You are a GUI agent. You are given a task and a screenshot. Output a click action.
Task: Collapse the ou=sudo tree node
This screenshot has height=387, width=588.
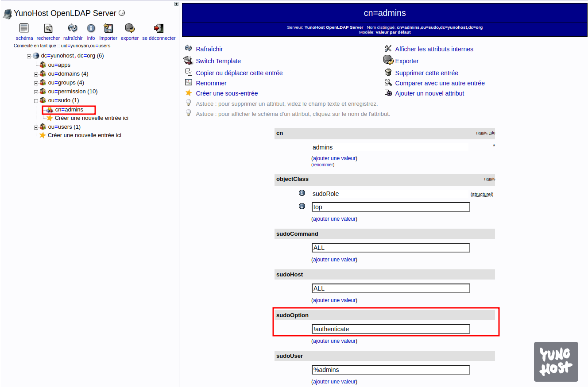pyautogui.click(x=36, y=101)
